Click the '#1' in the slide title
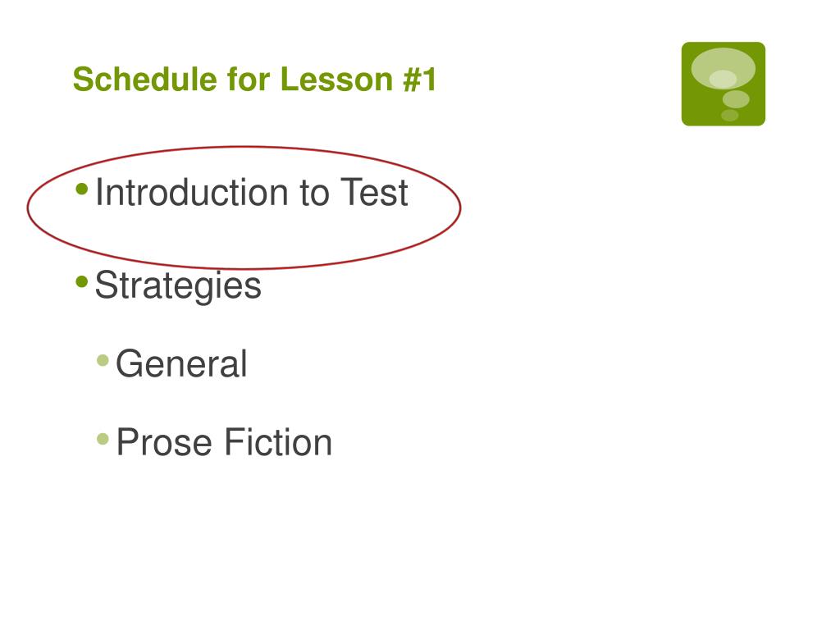840x630 pixels. point(419,80)
